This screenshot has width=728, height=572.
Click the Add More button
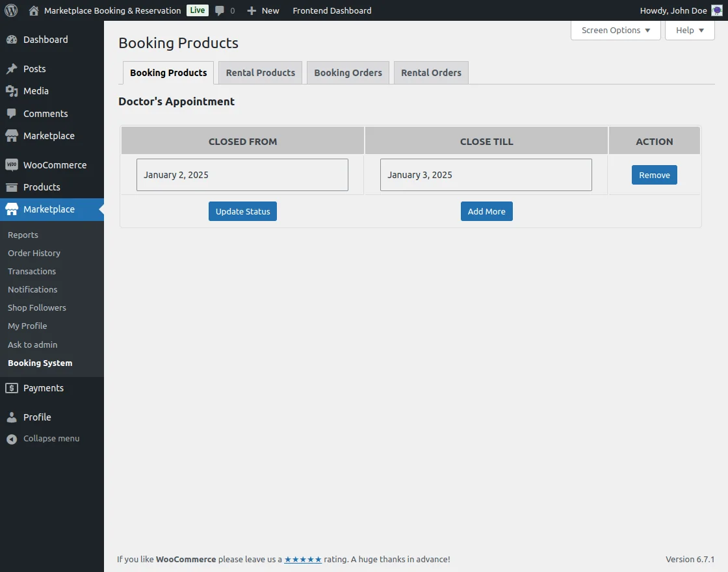[x=487, y=211]
